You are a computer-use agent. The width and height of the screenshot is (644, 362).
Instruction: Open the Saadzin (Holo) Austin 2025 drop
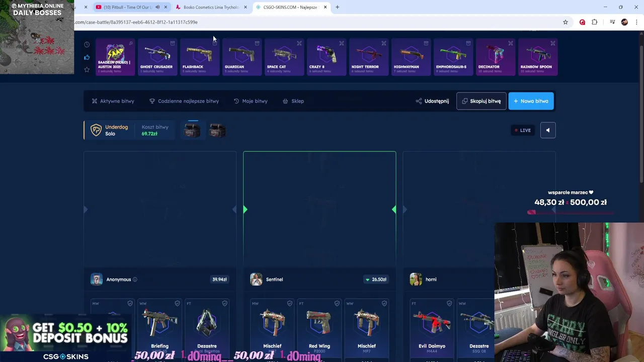coord(115,57)
